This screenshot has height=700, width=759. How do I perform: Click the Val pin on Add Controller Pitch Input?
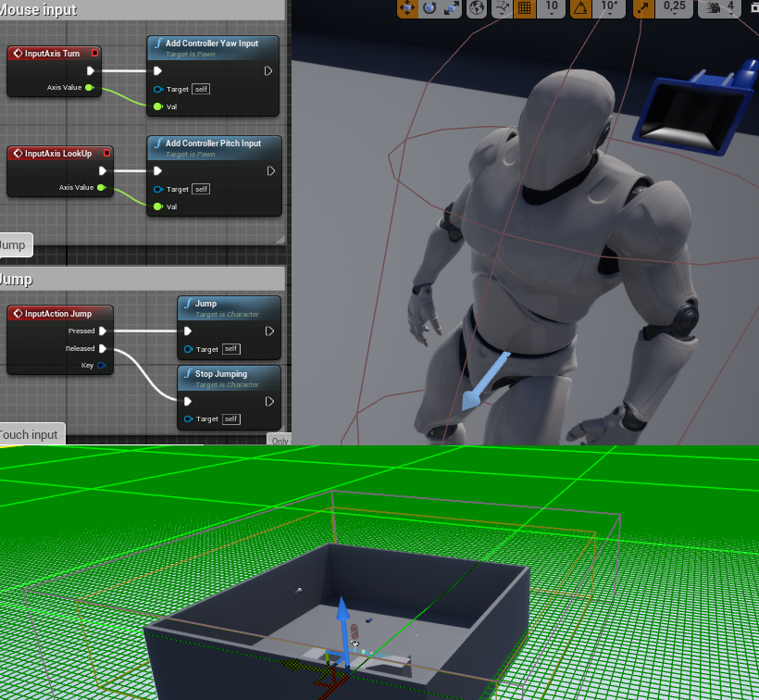coord(157,206)
